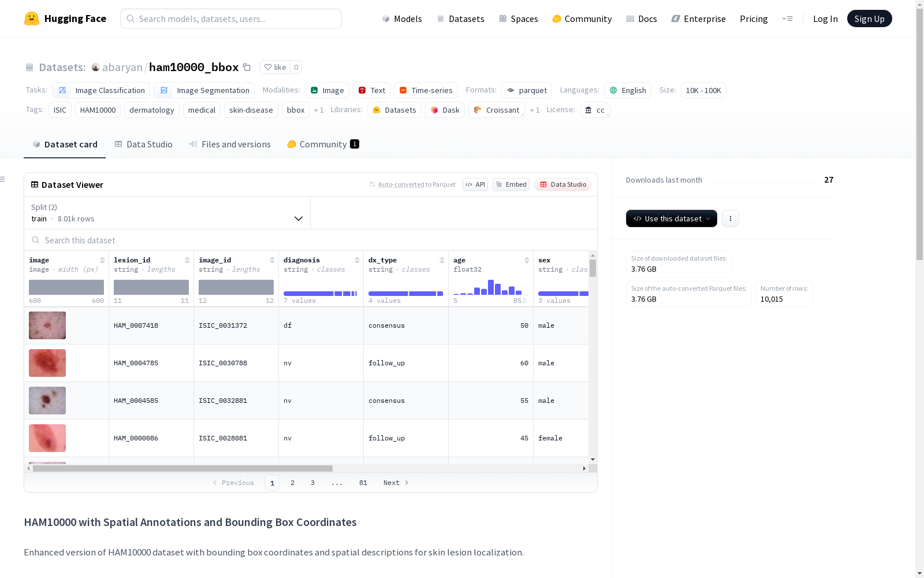
Task: Go to page 2 of the viewer
Action: point(292,483)
